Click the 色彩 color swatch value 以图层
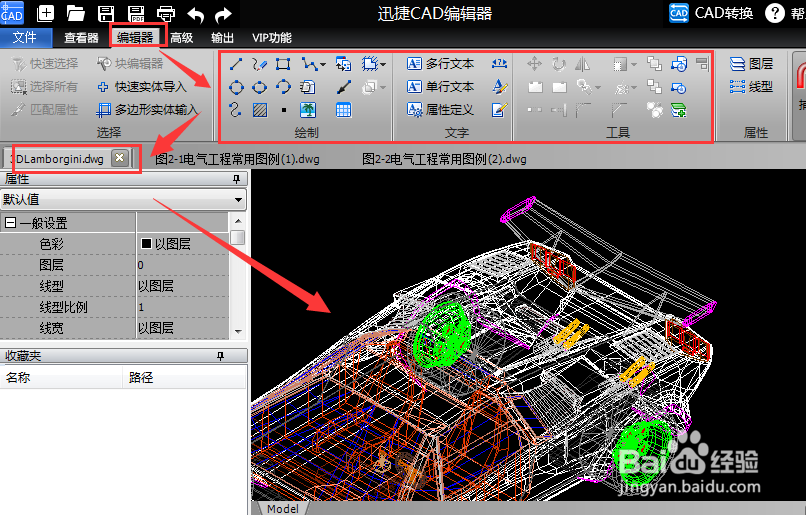 pos(182,244)
